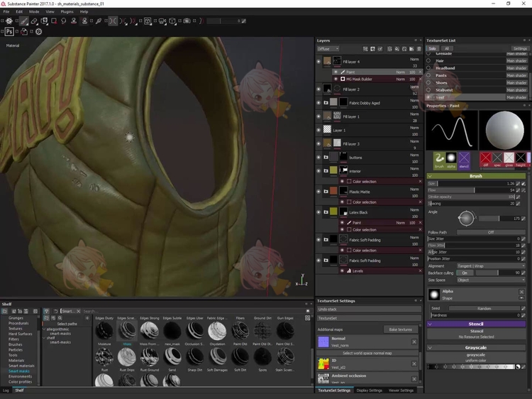Select the Hair texture set radio

[x=428, y=61]
